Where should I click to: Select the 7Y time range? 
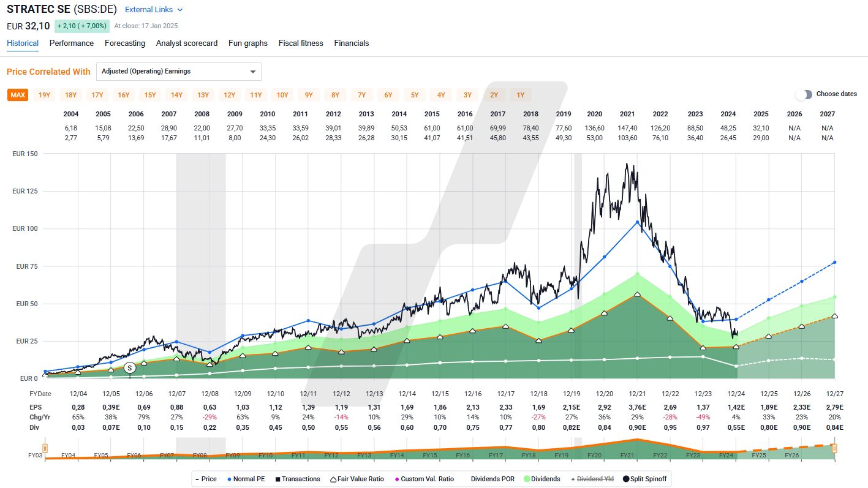[x=362, y=95]
